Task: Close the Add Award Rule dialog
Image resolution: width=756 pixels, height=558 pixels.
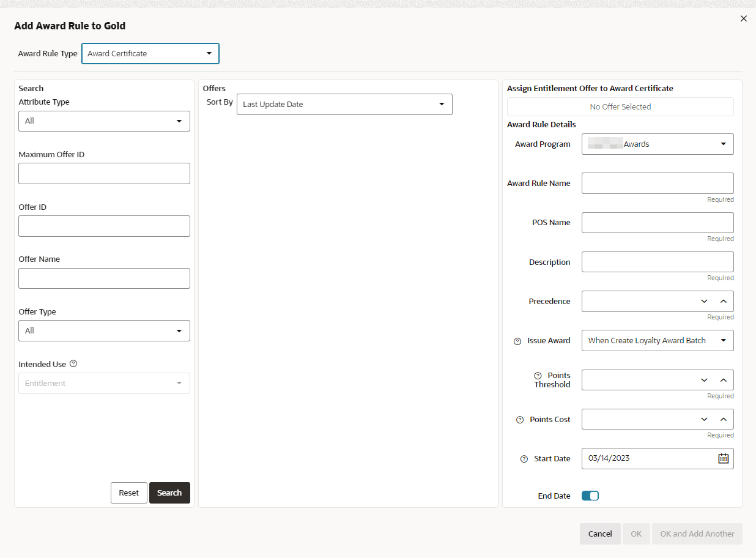Action: tap(744, 18)
